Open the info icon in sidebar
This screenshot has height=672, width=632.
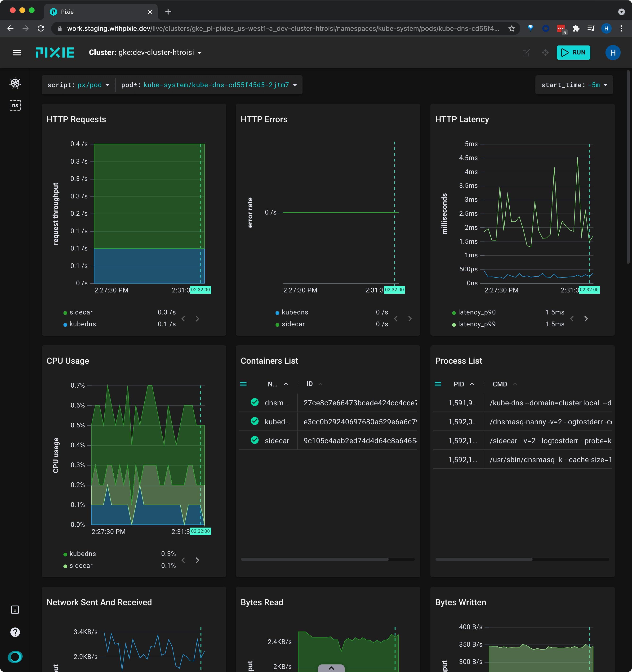(15, 609)
